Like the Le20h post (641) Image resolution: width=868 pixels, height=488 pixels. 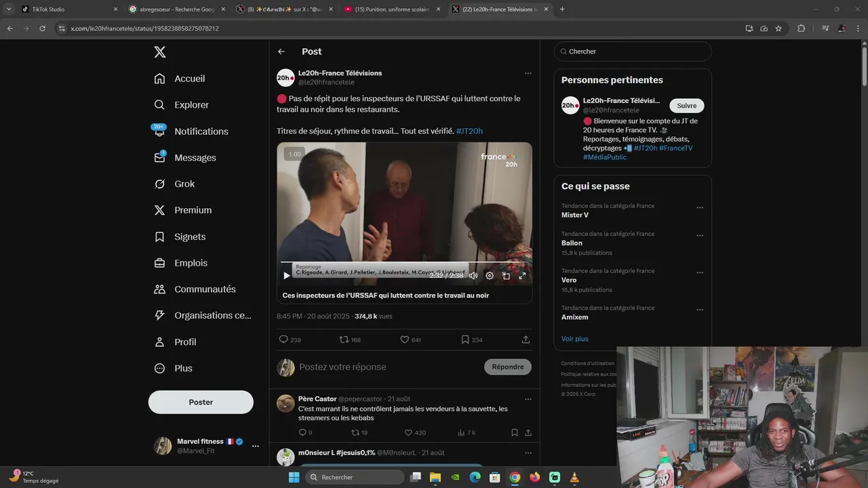410,340
